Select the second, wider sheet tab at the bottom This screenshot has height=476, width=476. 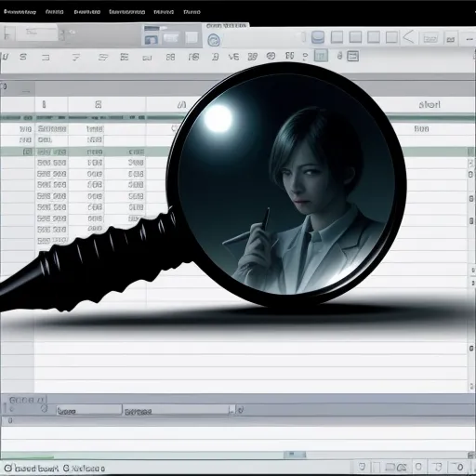pos(176,410)
